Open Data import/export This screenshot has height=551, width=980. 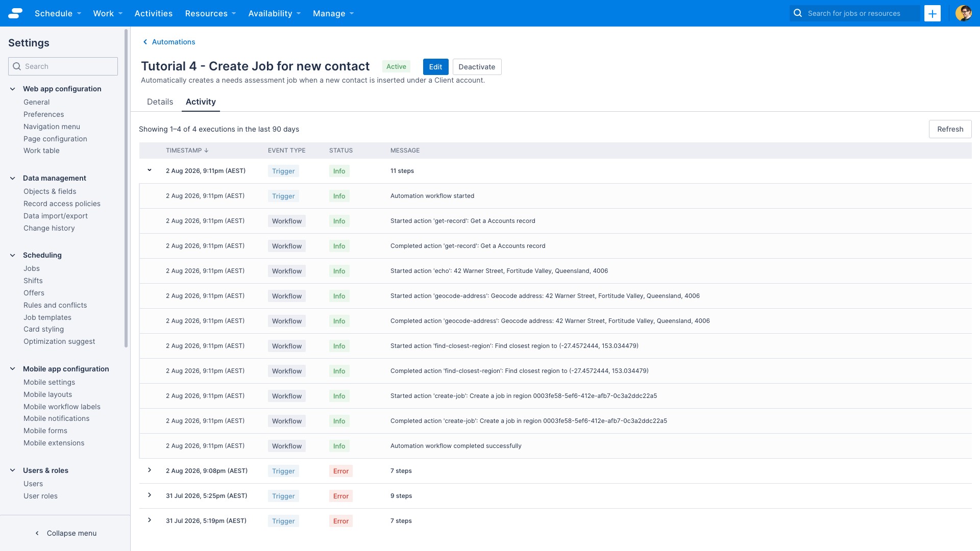pos(56,216)
